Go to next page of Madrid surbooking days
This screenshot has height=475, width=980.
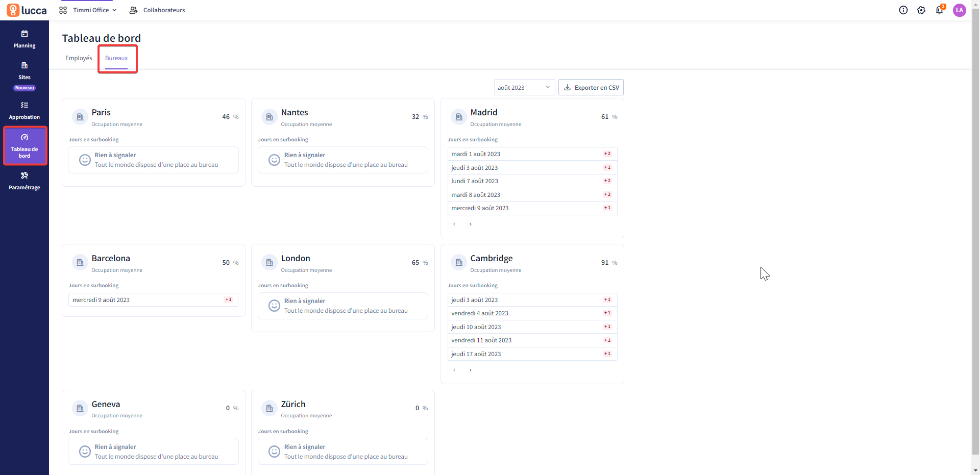click(471, 224)
